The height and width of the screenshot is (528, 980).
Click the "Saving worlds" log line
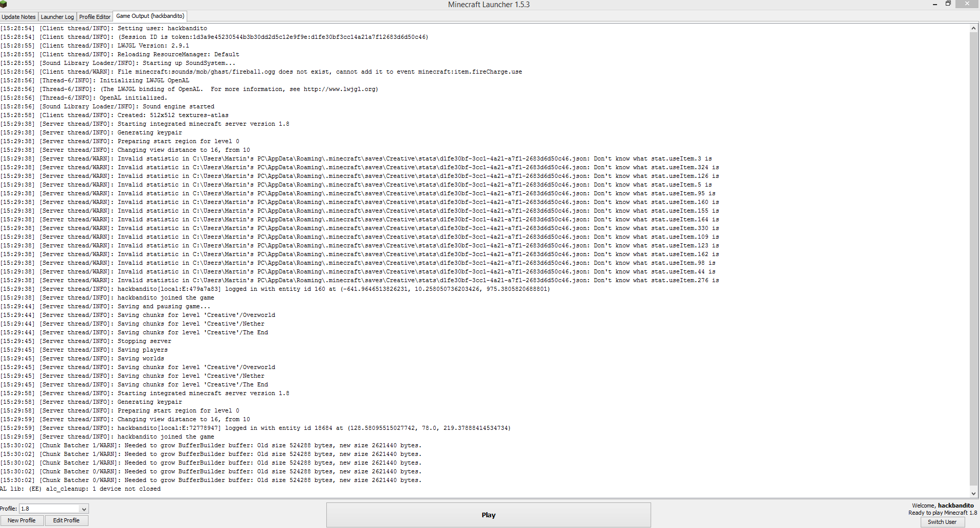coord(82,359)
